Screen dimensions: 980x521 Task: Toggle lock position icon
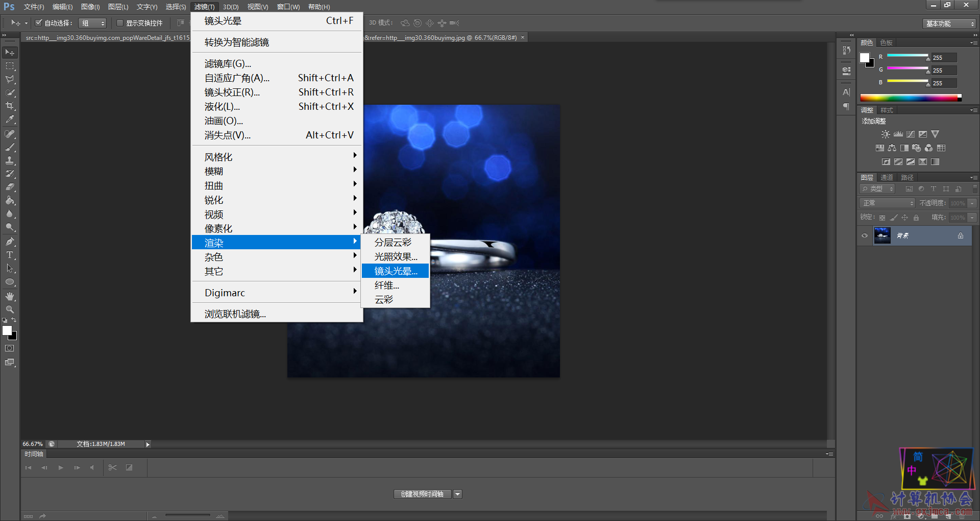click(905, 218)
